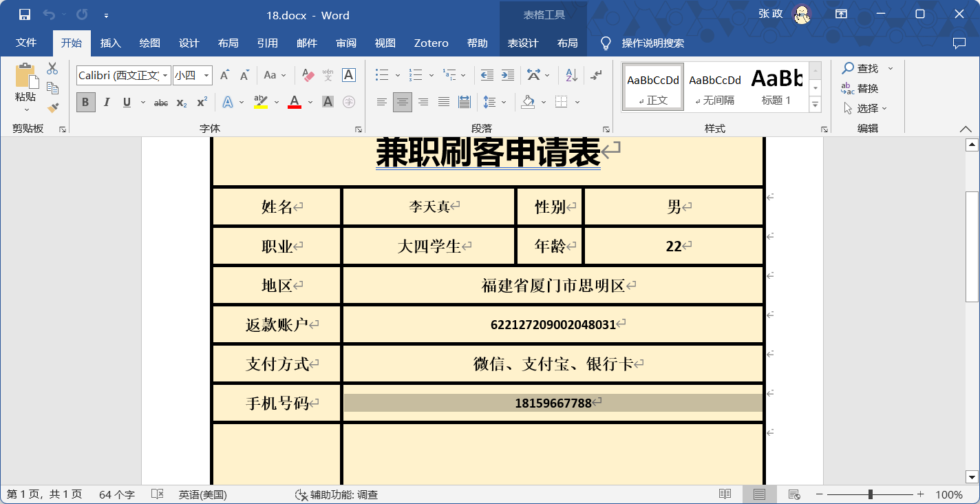Click the 正文 style thumbnail
Image resolution: width=980 pixels, height=504 pixels.
[652, 86]
